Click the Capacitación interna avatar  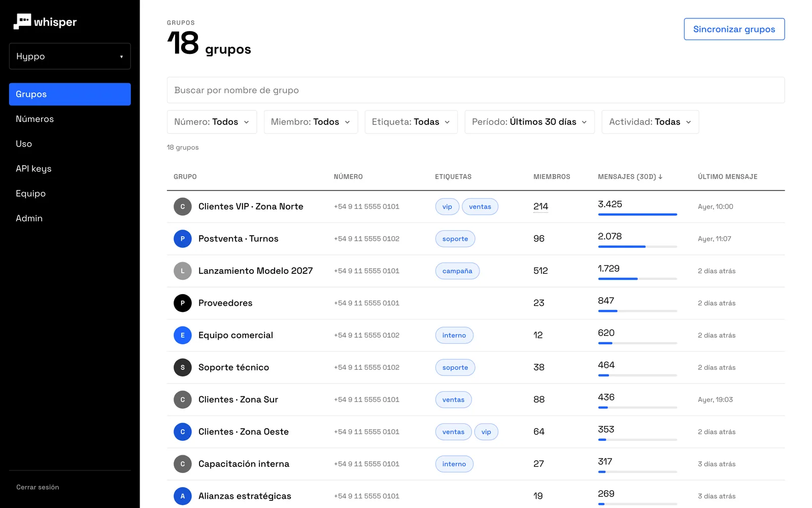click(x=183, y=464)
